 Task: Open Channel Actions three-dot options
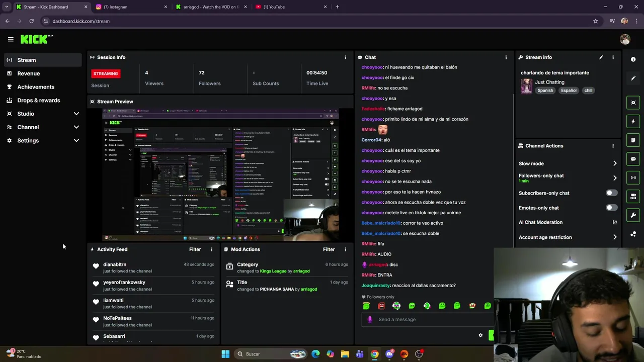613,146
